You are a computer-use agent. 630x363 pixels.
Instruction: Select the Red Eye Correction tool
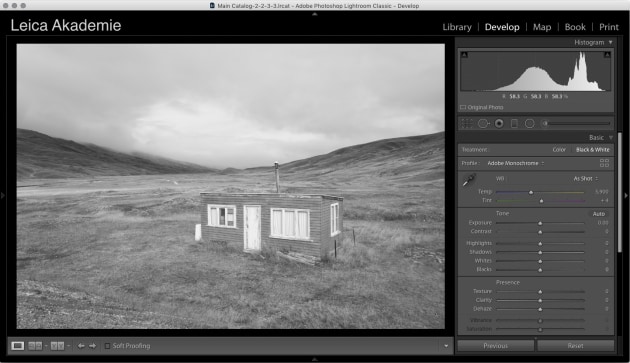click(499, 123)
